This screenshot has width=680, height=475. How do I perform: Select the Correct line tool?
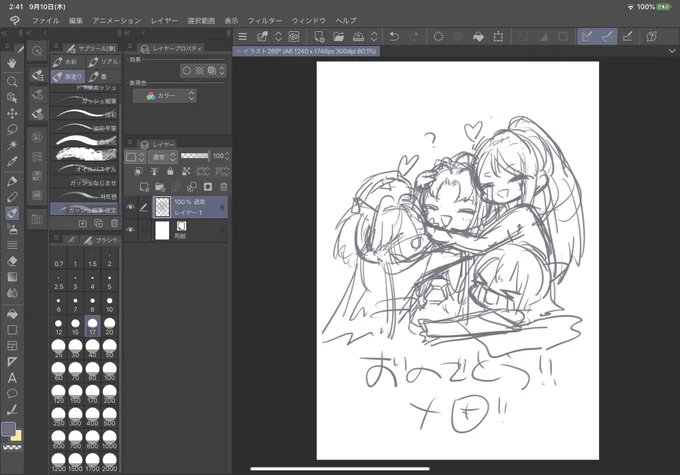coord(12,410)
